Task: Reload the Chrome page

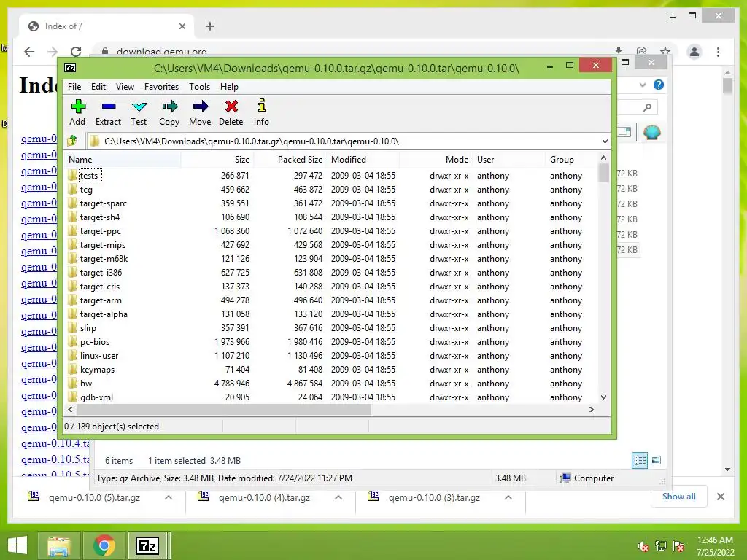Action: pyautogui.click(x=76, y=52)
